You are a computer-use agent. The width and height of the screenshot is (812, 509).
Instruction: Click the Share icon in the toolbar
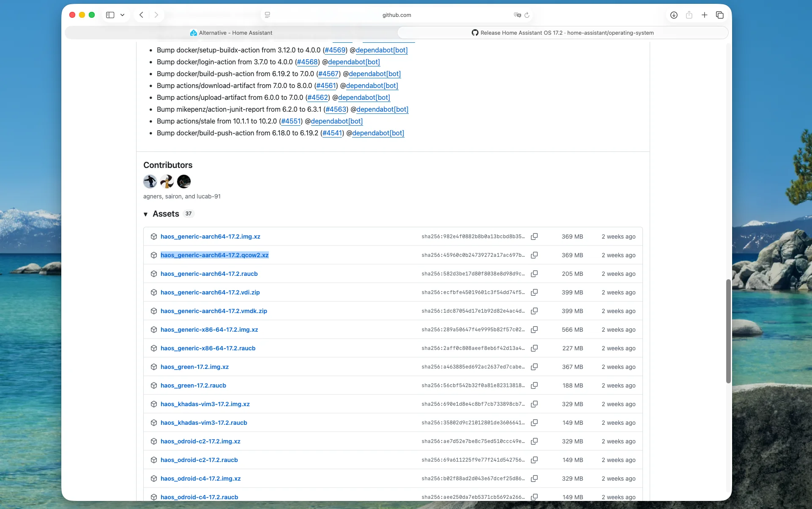(689, 15)
